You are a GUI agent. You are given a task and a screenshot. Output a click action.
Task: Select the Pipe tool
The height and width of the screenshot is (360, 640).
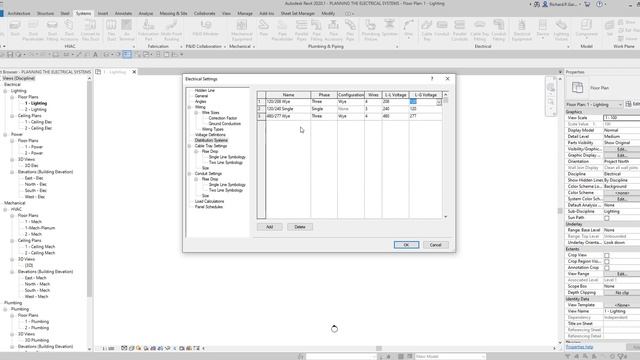click(264, 29)
